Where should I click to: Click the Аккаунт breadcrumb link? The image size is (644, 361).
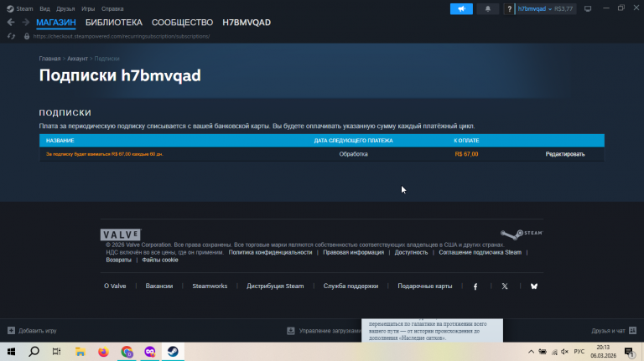click(x=78, y=59)
